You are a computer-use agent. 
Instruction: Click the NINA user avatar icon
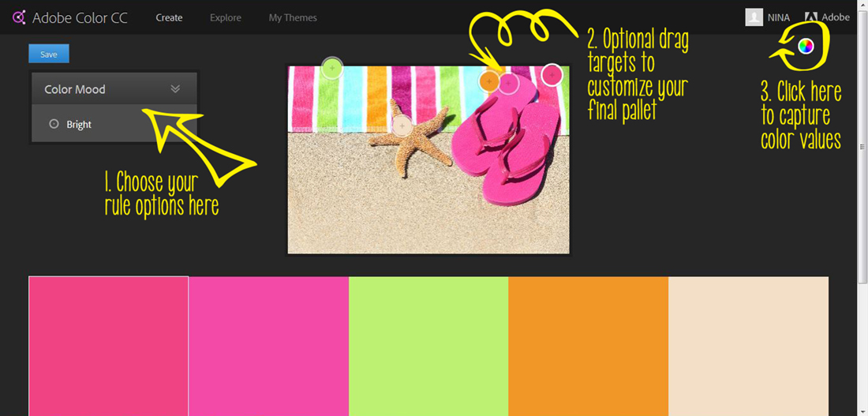click(754, 17)
